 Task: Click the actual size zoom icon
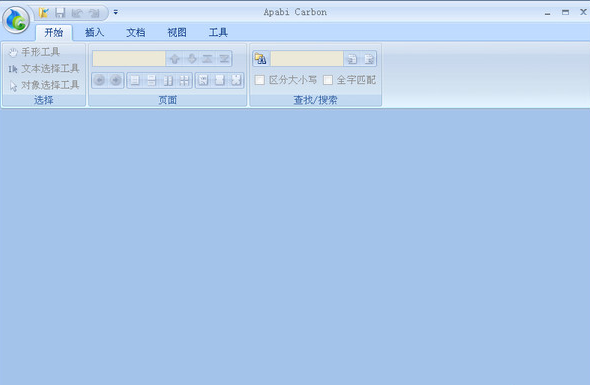[x=203, y=80]
